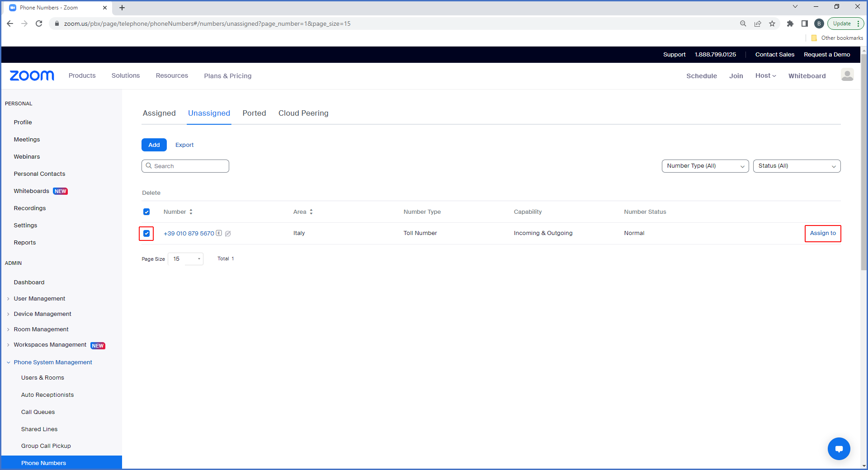The image size is (868, 470).
Task: Click Schedule in the top navigation
Action: tap(701, 76)
